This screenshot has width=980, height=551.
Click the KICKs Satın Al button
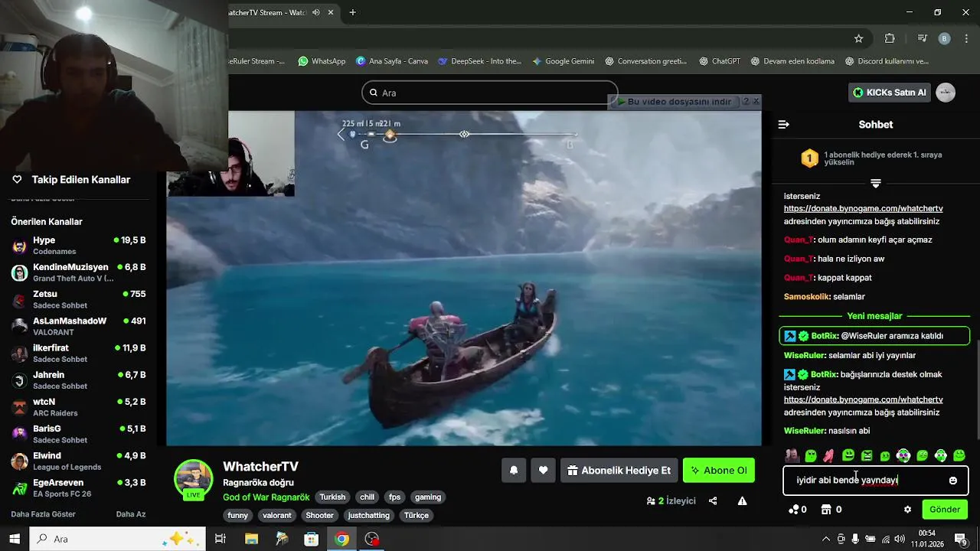pos(889,93)
